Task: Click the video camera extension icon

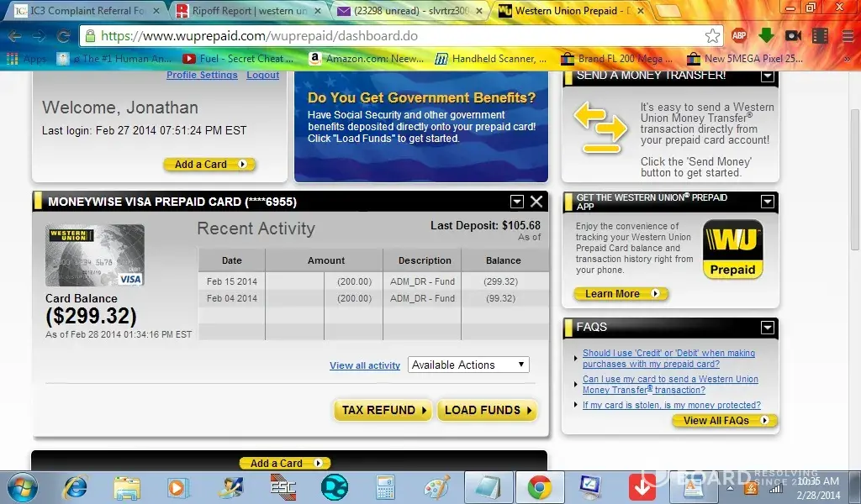Action: (x=793, y=35)
